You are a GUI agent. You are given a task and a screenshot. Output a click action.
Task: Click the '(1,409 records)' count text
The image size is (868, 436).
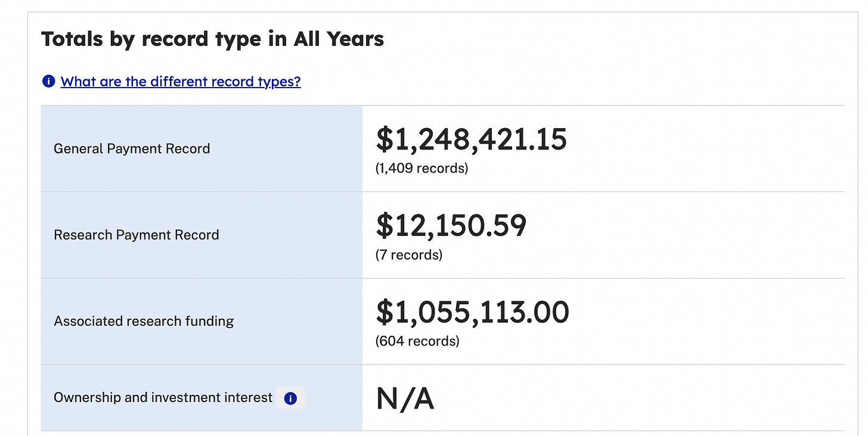point(421,169)
